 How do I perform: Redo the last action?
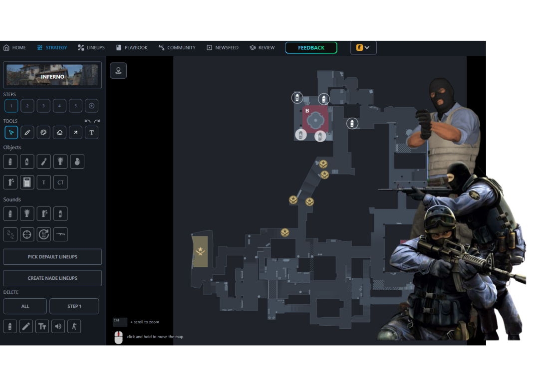(97, 121)
